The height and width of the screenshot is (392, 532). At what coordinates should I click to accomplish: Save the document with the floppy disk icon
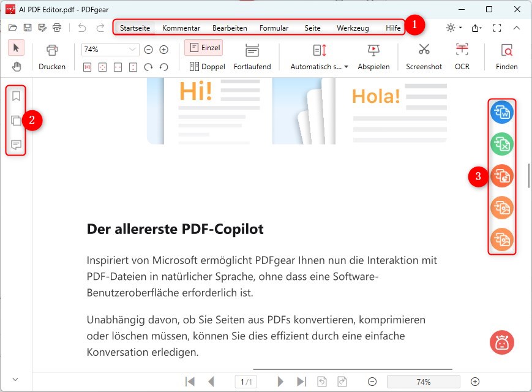pyautogui.click(x=28, y=28)
